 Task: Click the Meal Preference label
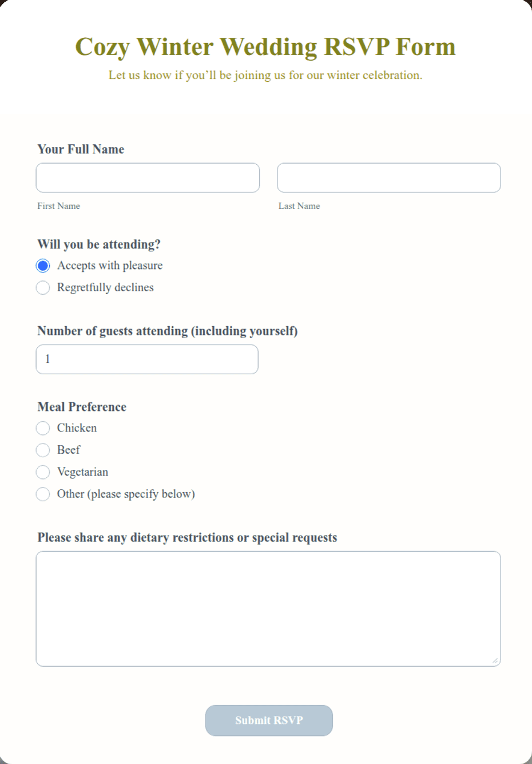click(x=82, y=407)
